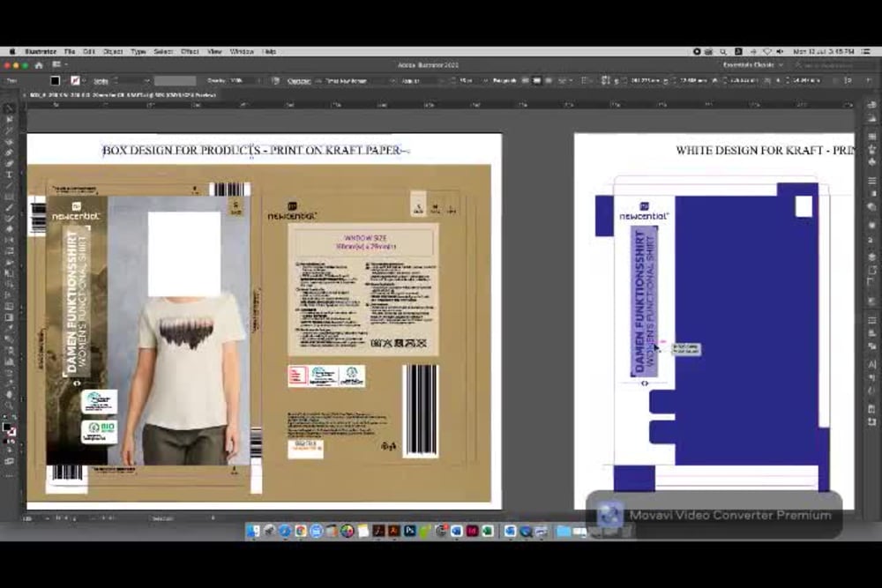The height and width of the screenshot is (588, 882).
Task: Select the Paintbrush tool
Action: click(9, 207)
